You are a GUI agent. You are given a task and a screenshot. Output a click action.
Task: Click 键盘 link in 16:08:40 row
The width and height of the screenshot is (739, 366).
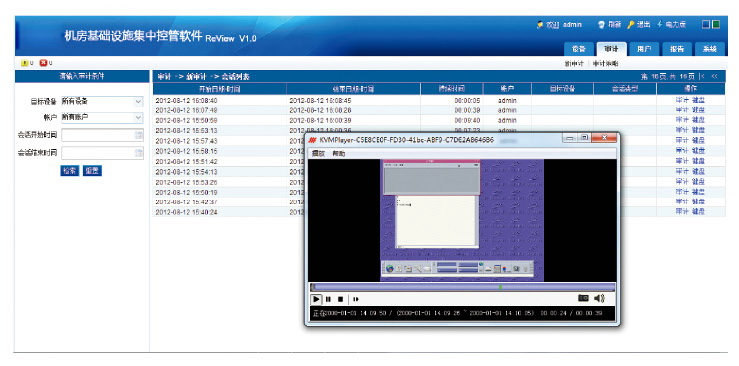tap(698, 100)
